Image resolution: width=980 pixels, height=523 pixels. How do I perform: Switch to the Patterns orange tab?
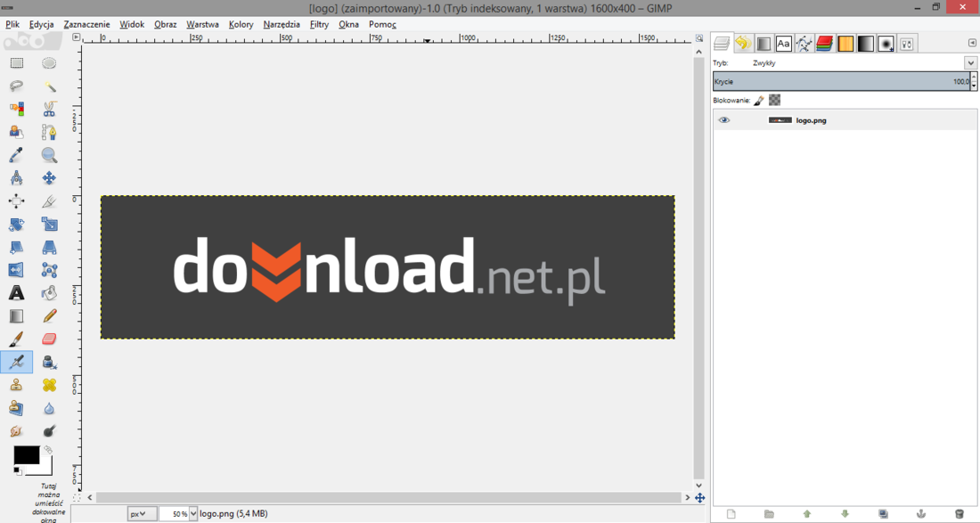coord(845,43)
